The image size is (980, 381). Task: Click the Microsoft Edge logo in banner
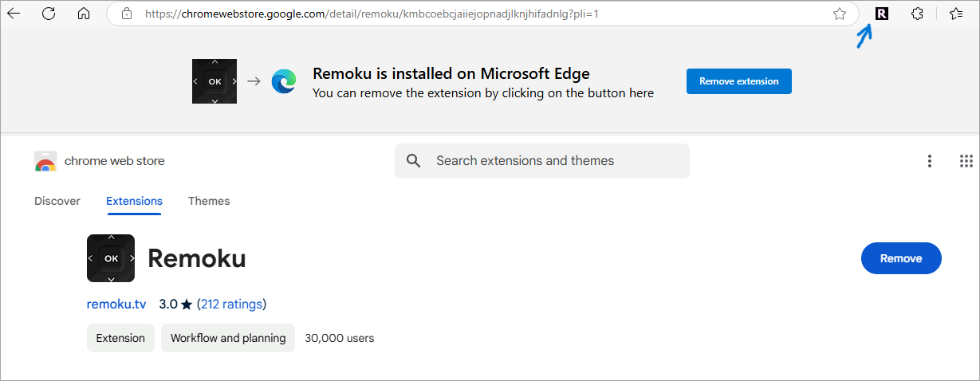[x=284, y=81]
